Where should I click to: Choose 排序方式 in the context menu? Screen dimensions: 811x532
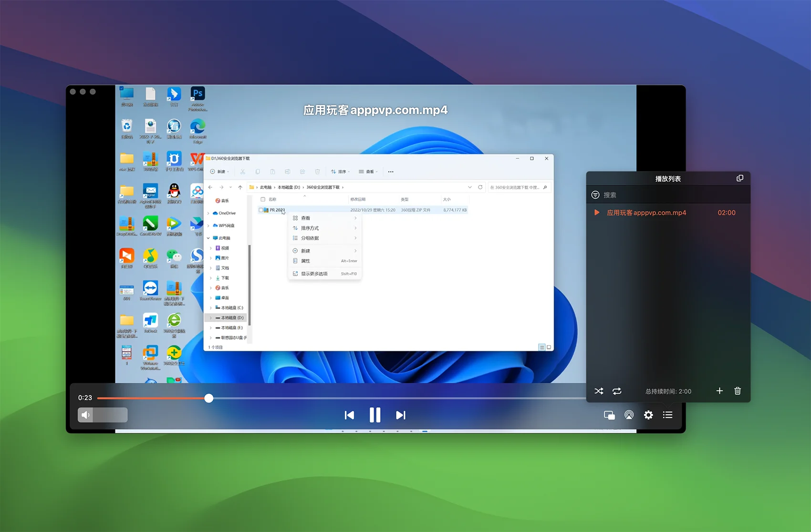click(324, 228)
